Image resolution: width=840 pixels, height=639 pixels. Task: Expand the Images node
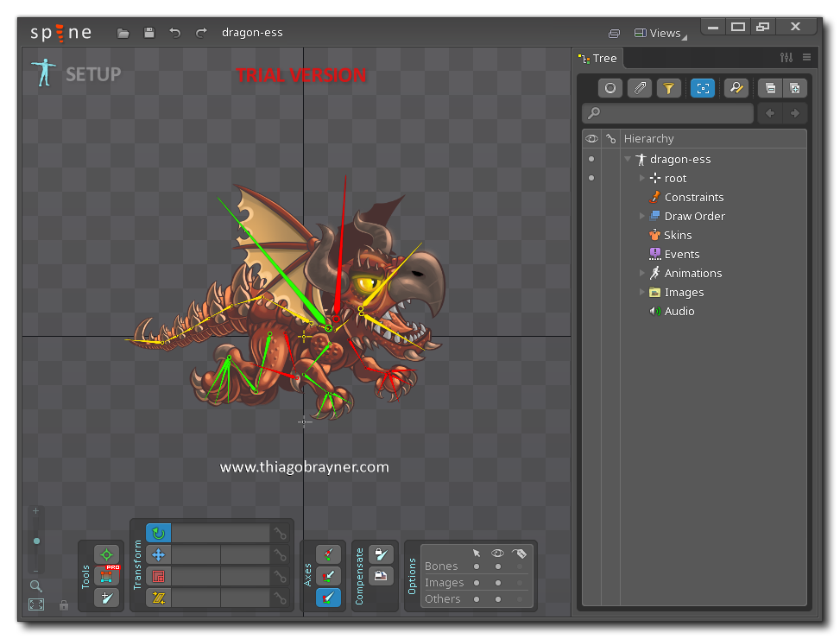click(641, 292)
